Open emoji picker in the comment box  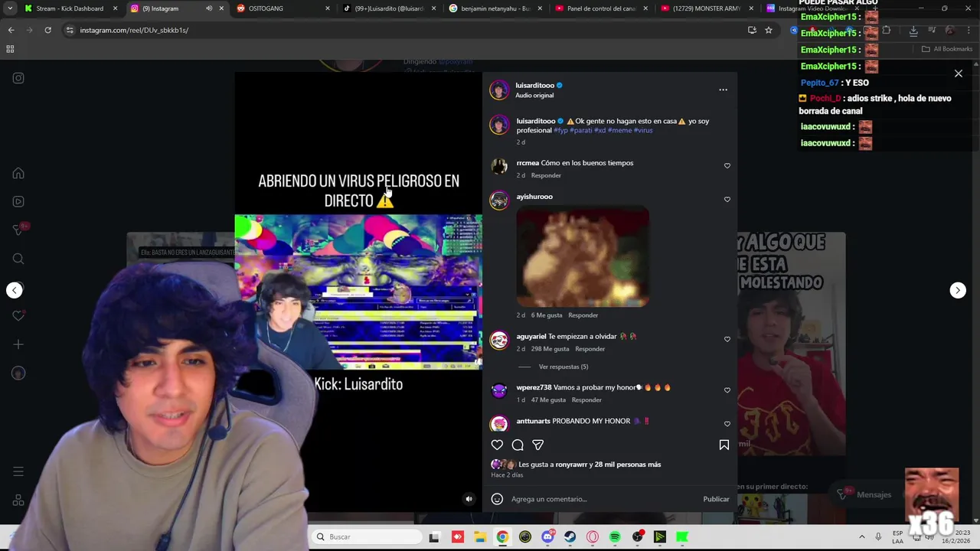coord(497,499)
